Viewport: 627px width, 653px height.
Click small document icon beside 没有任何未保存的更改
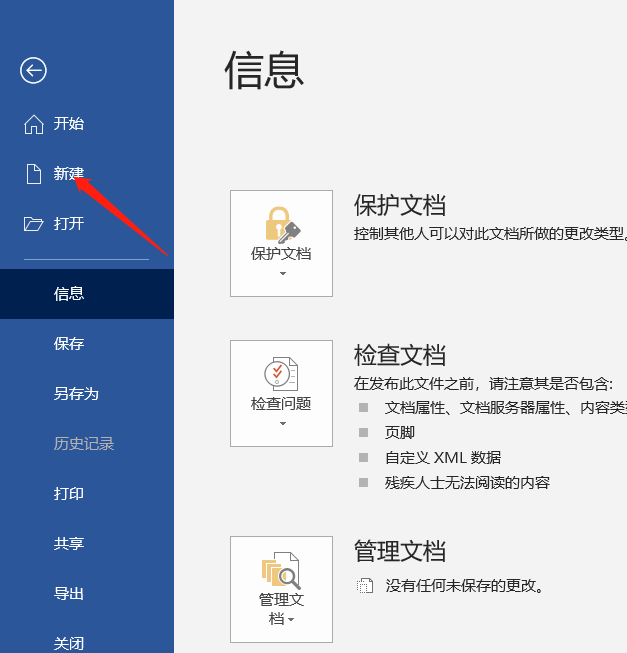[x=366, y=586]
